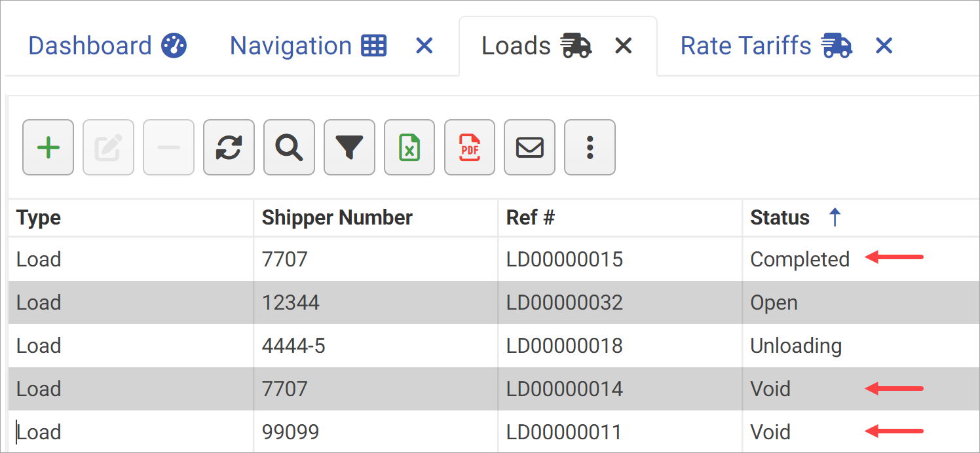Export loads to Excel

(409, 147)
